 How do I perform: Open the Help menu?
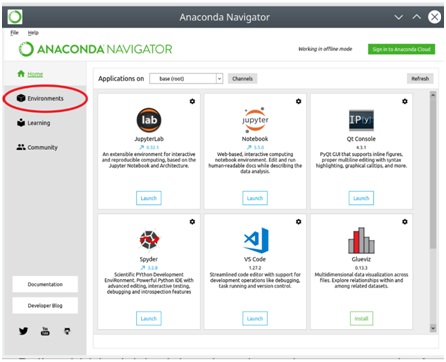pos(33,33)
